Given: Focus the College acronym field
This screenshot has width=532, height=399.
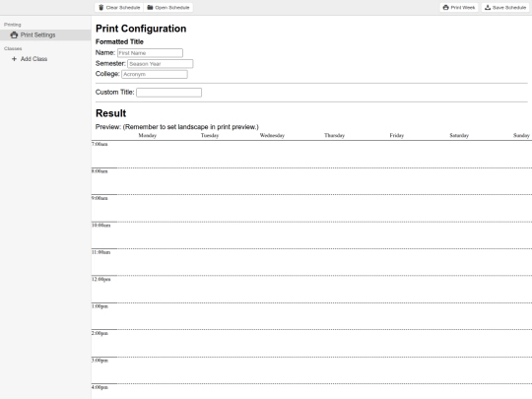Looking at the screenshot, I should point(155,74).
